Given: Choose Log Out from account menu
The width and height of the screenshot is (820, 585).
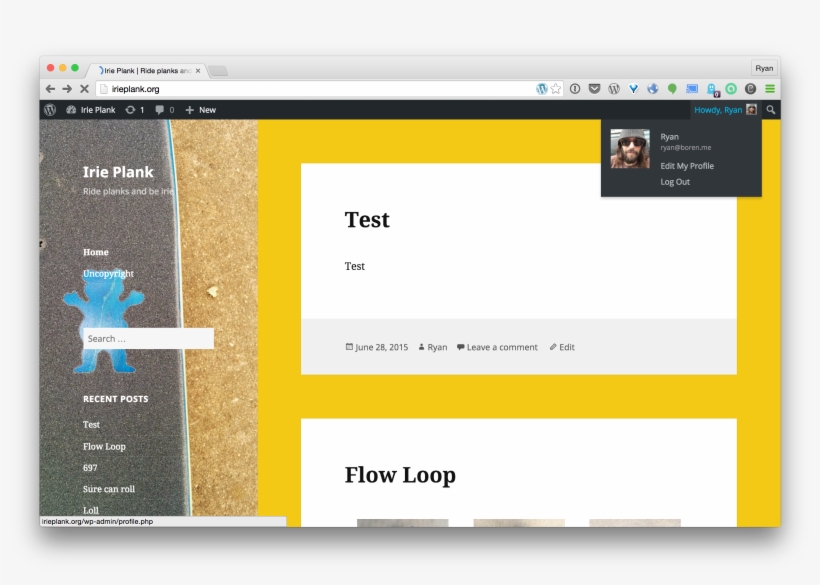Looking at the screenshot, I should [x=675, y=182].
